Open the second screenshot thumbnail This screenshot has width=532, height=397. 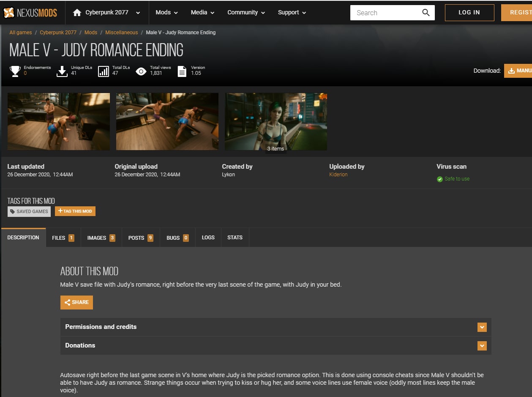pos(167,122)
